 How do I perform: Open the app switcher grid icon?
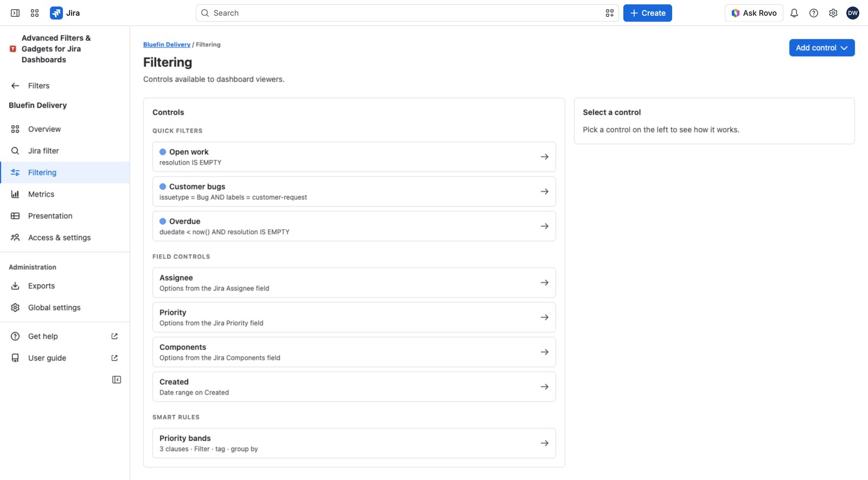pos(35,13)
